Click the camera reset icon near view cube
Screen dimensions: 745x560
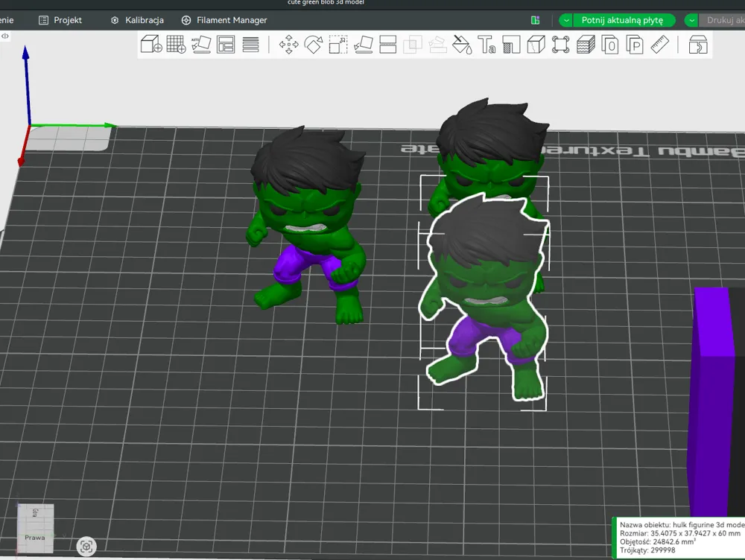[x=86, y=547]
